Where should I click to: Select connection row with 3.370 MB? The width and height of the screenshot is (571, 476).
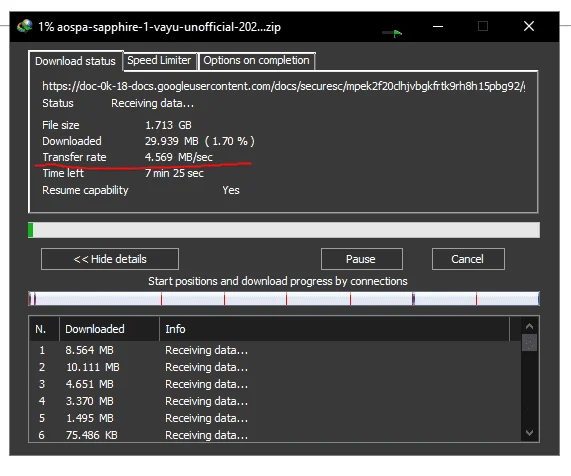(275, 401)
